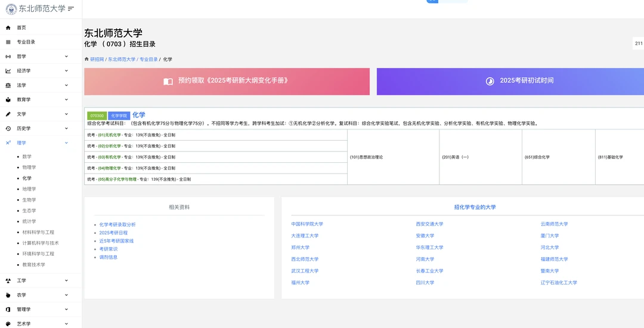Viewport: 644px width, 328px height.
Task: Select 地理学 under 理学
Action: click(x=29, y=189)
